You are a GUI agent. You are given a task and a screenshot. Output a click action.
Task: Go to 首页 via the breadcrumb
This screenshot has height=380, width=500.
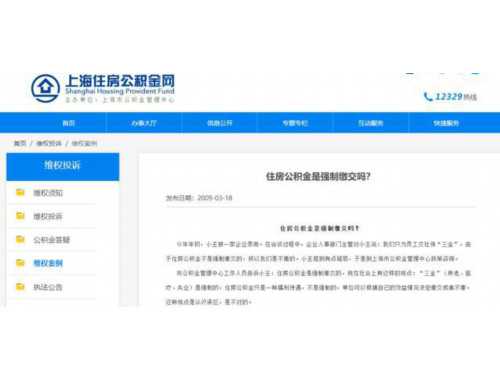point(20,143)
